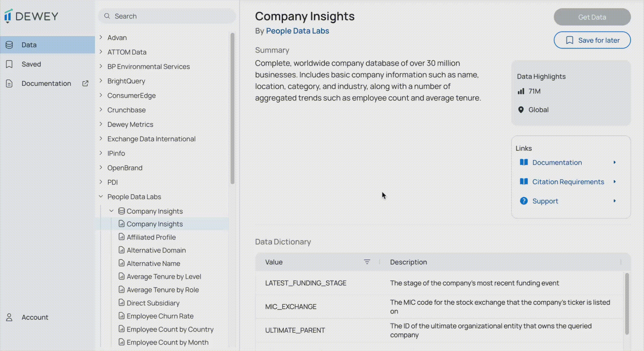Open the Support link
Image resolution: width=644 pixels, height=351 pixels.
545,201
